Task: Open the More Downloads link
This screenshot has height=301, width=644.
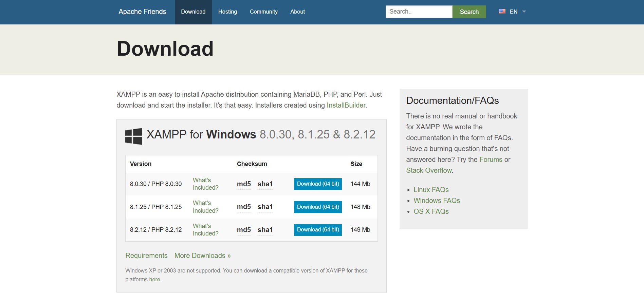Action: pyautogui.click(x=202, y=256)
